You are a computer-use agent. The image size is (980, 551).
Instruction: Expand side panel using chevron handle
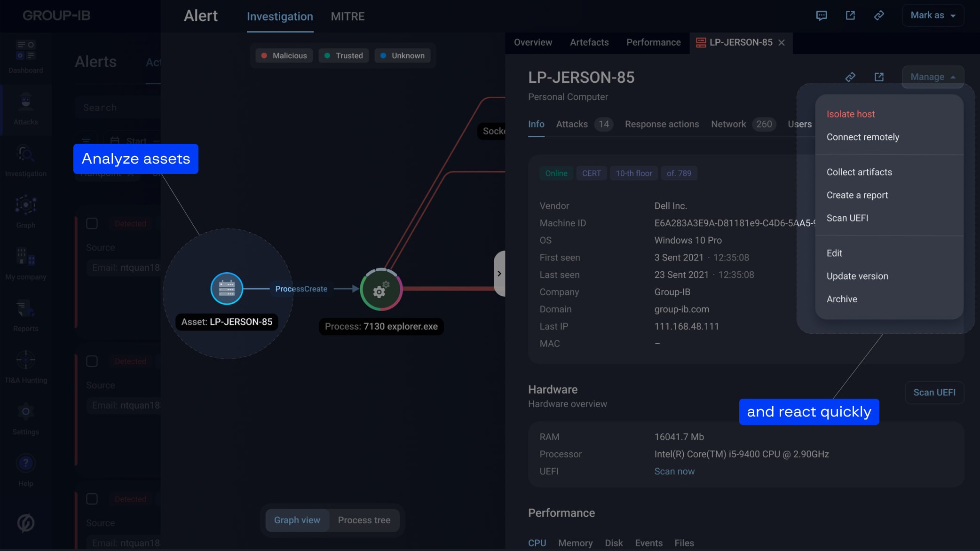pyautogui.click(x=499, y=274)
